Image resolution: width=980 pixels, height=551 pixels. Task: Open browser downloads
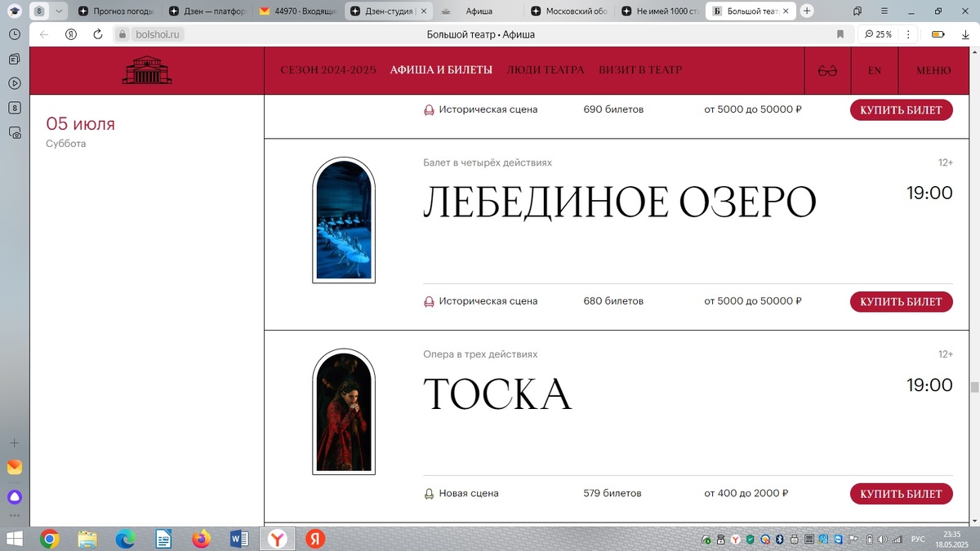964,34
